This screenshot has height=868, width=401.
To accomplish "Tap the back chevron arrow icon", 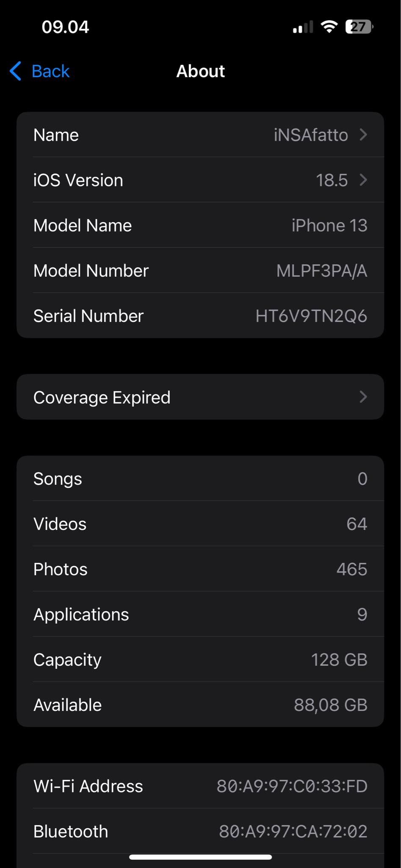I will tap(16, 71).
